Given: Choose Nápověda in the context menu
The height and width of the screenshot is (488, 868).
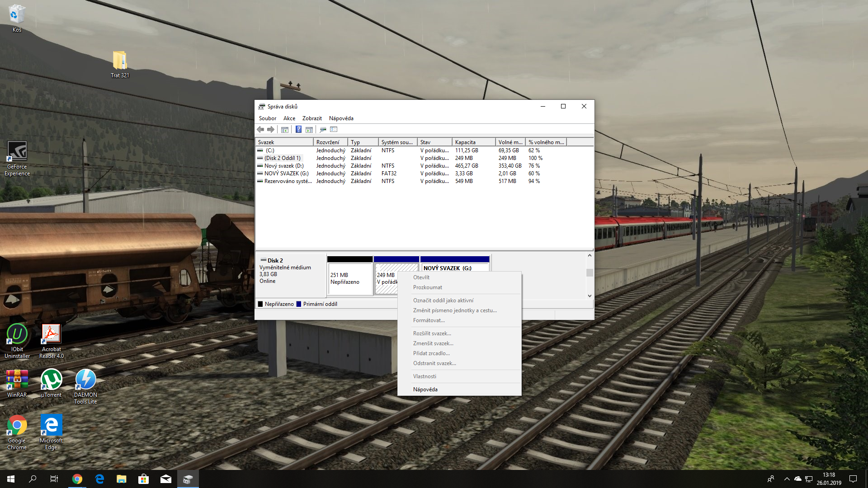Looking at the screenshot, I should (x=425, y=389).
